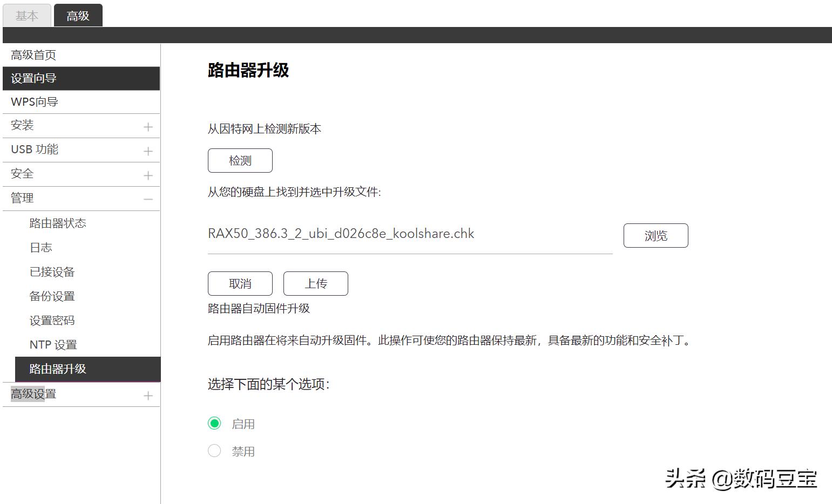Select the 禁用 radio option
Screen dimensions: 832x504
(x=214, y=451)
